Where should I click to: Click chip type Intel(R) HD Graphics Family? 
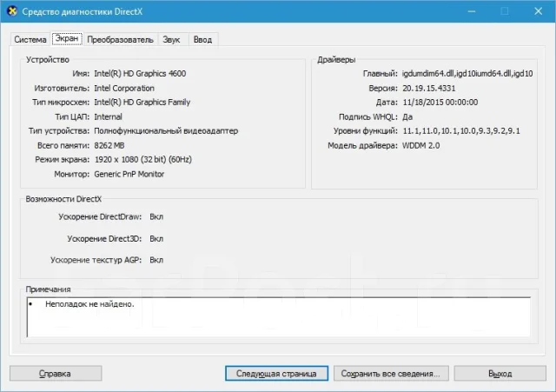click(142, 103)
